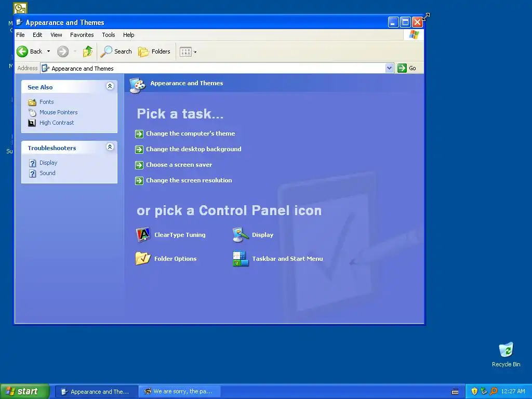
Task: Open the Address bar dropdown arrow
Action: tap(389, 68)
